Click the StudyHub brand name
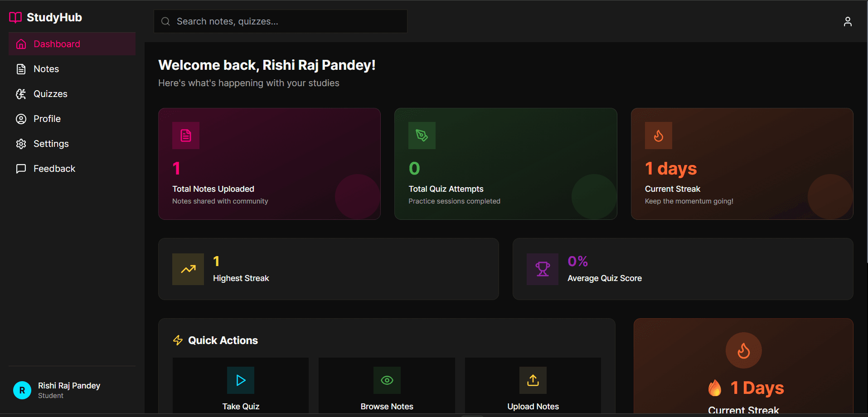This screenshot has height=417, width=868. (54, 17)
